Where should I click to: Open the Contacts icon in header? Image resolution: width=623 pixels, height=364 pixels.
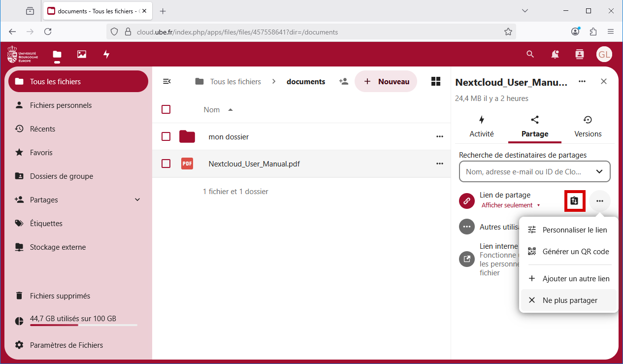tap(580, 54)
